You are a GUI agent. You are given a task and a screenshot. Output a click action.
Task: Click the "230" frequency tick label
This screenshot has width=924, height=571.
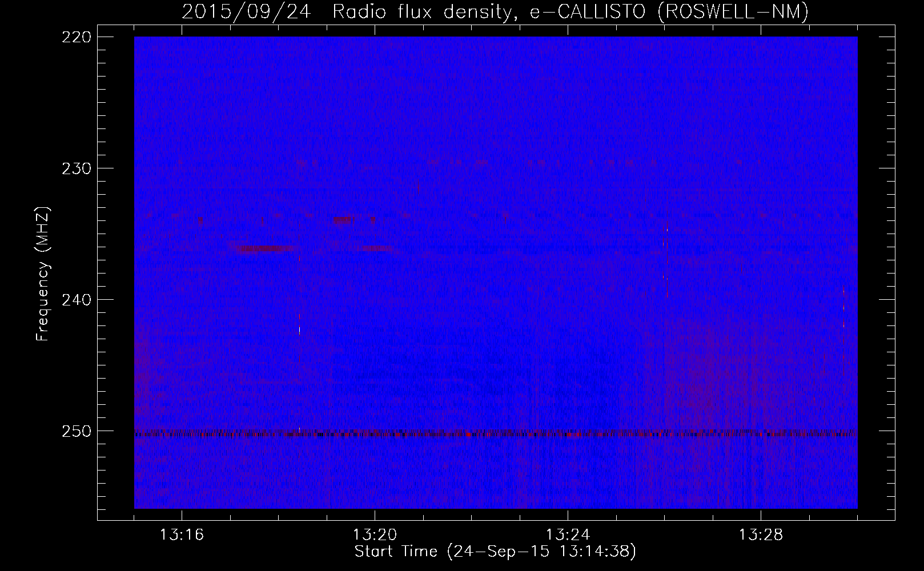pos(76,168)
